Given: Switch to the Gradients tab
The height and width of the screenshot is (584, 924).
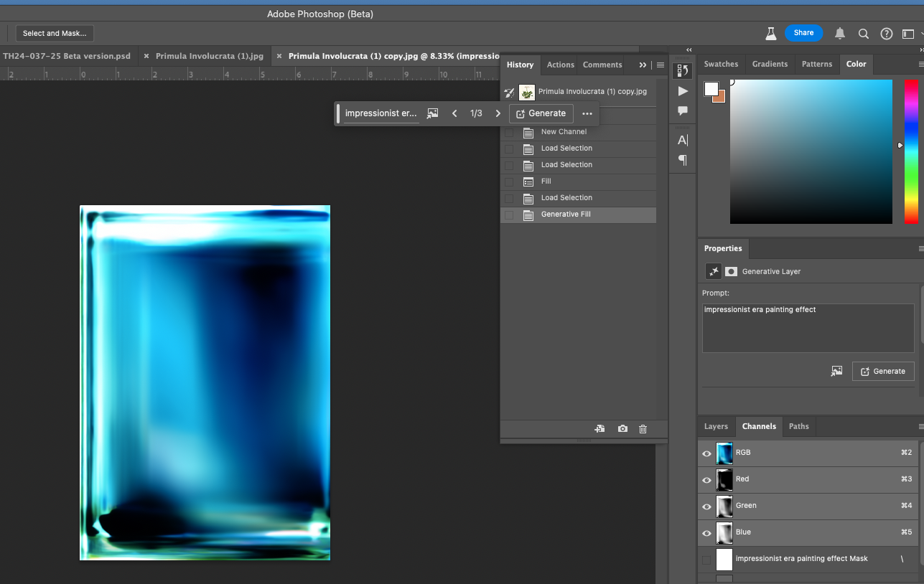Looking at the screenshot, I should point(770,64).
